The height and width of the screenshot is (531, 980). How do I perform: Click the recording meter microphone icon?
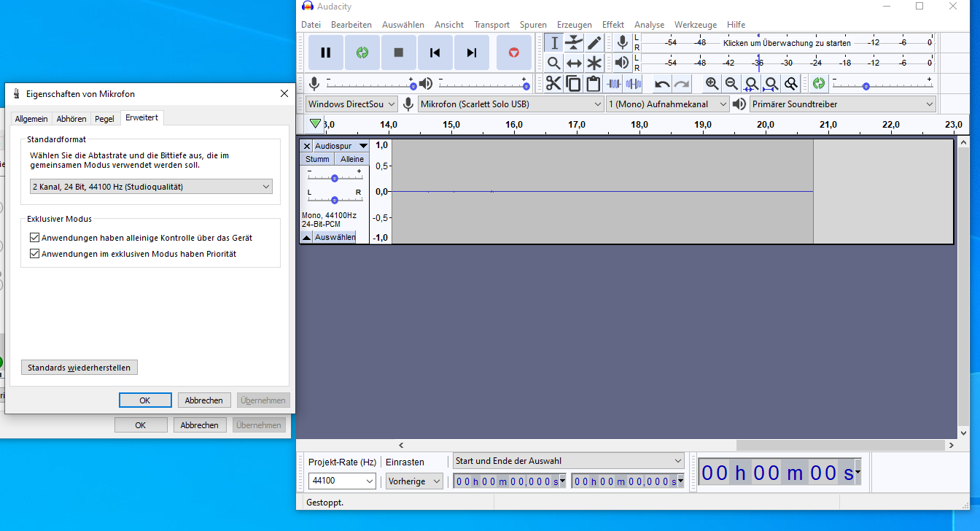pyautogui.click(x=622, y=43)
